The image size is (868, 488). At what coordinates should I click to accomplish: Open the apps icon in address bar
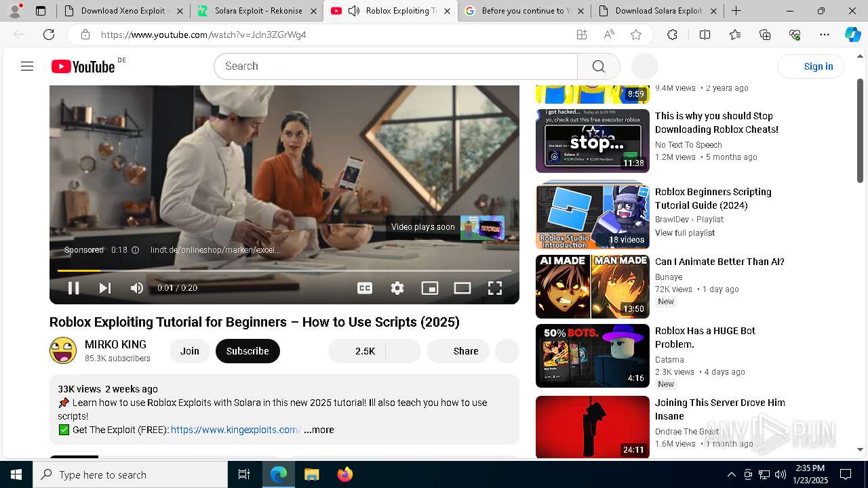pos(582,35)
